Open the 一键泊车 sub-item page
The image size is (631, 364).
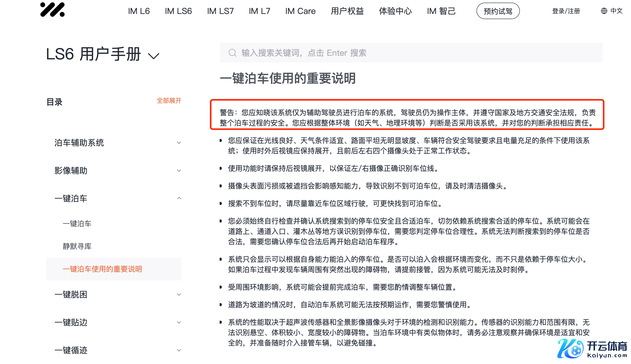(77, 224)
